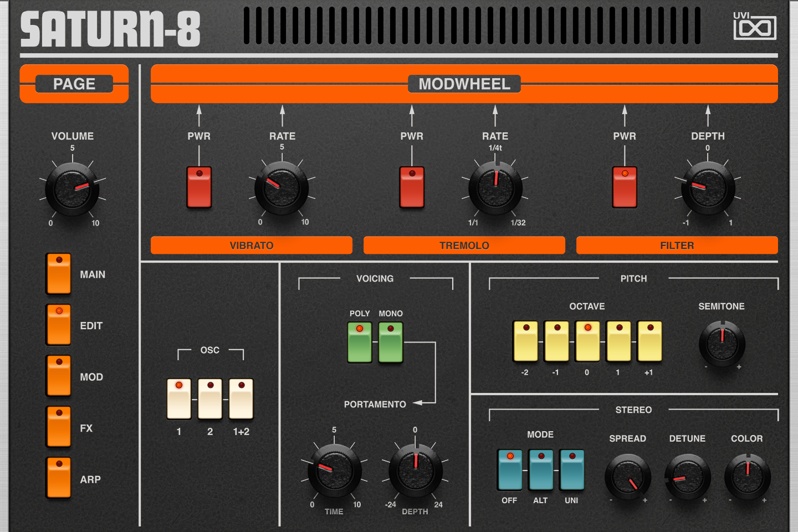
Task: Set stereo mode to ALT
Action: click(x=541, y=470)
